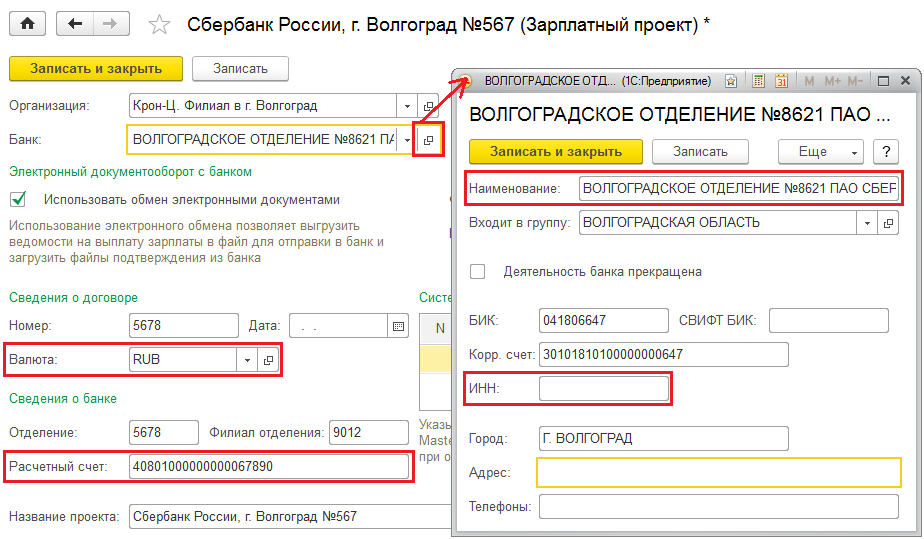Screen dimensions: 924x539
Task: Click the Дата input field
Action: 339,326
